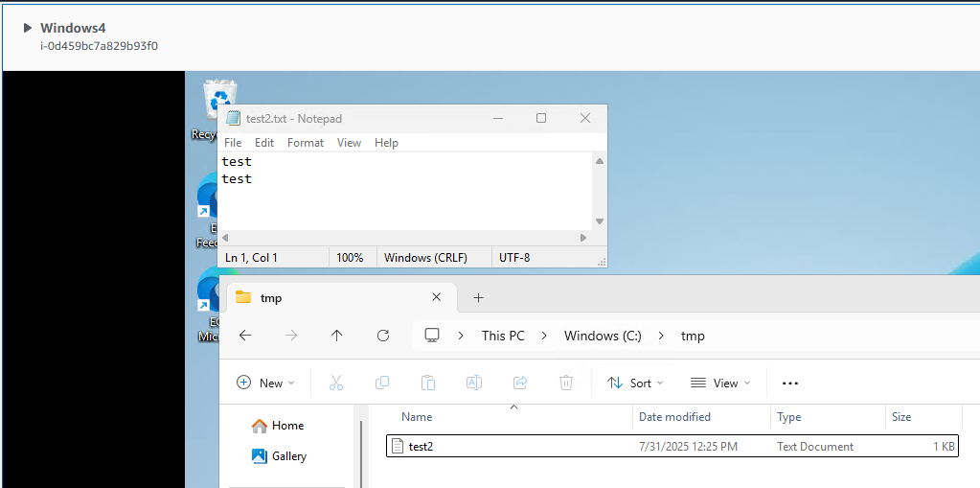Click Windows (C:) breadcrumb segment
Viewport: 980px width, 488px height.
pyautogui.click(x=603, y=336)
